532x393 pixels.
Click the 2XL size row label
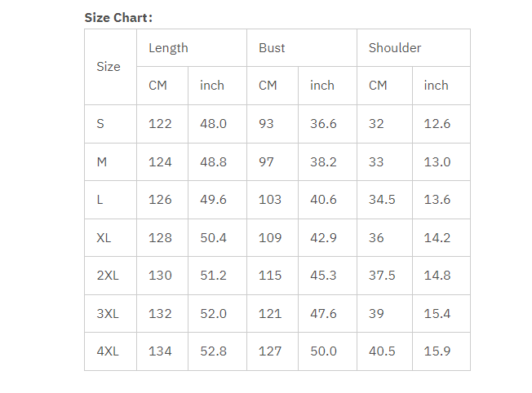108,276
